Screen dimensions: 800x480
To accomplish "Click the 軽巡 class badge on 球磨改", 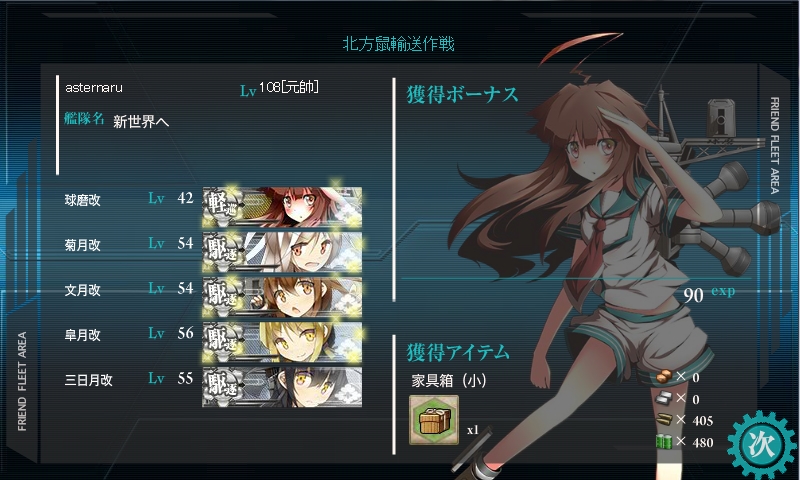I will [222, 206].
